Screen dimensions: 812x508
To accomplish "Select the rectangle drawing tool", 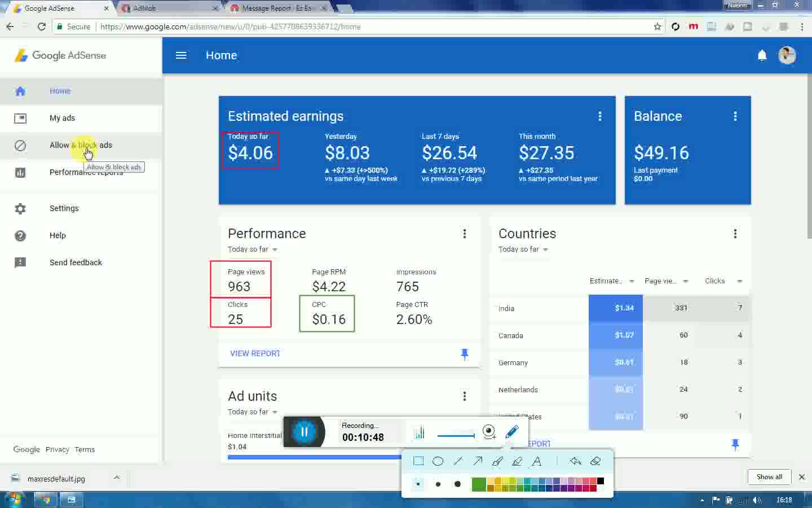I will coord(418,461).
